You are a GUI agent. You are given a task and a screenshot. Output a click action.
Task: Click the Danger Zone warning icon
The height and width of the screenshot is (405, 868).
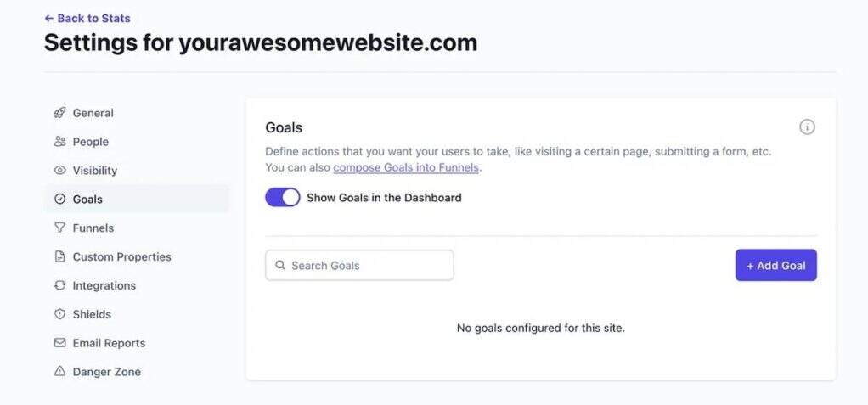click(59, 372)
